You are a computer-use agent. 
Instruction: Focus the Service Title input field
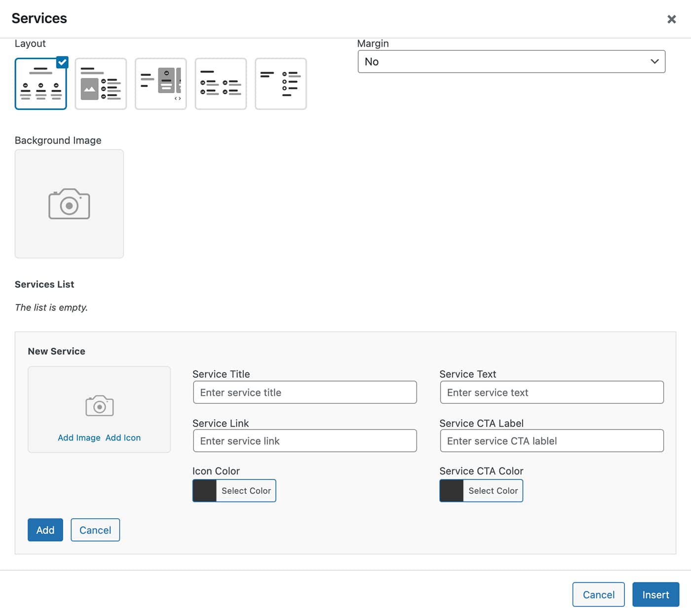click(x=305, y=393)
